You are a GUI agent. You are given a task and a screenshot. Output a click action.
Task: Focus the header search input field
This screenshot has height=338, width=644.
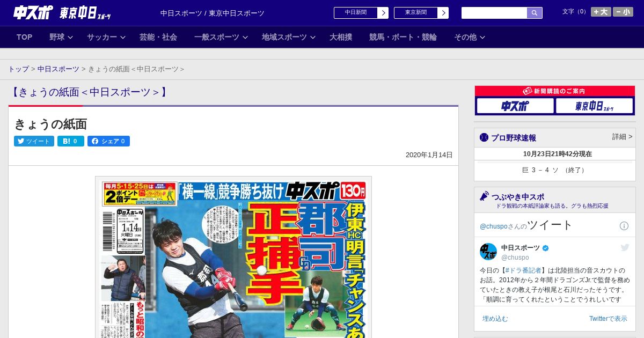(x=494, y=13)
